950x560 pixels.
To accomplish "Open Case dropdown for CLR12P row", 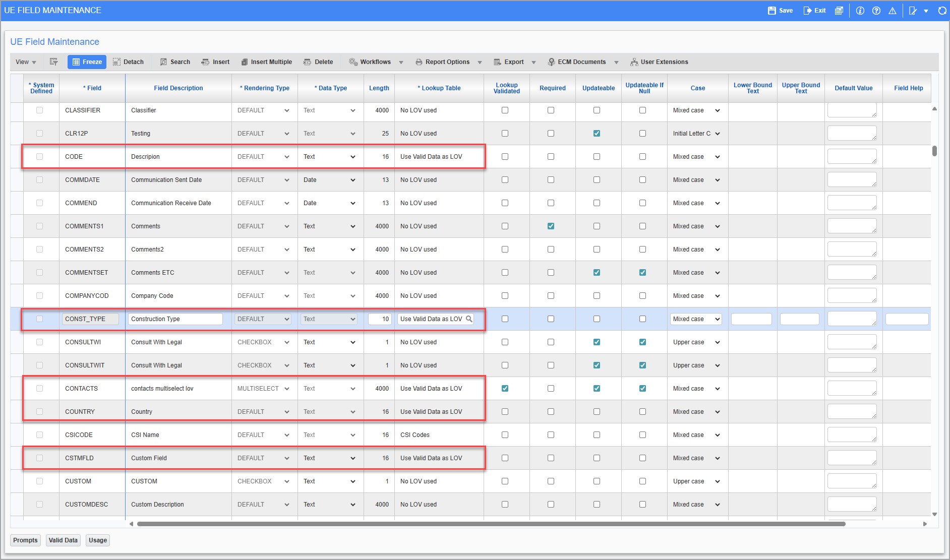I will pos(696,134).
